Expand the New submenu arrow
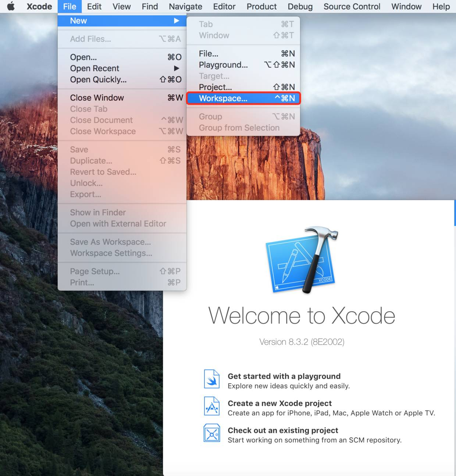Viewport: 456px width, 476px height. tap(177, 21)
